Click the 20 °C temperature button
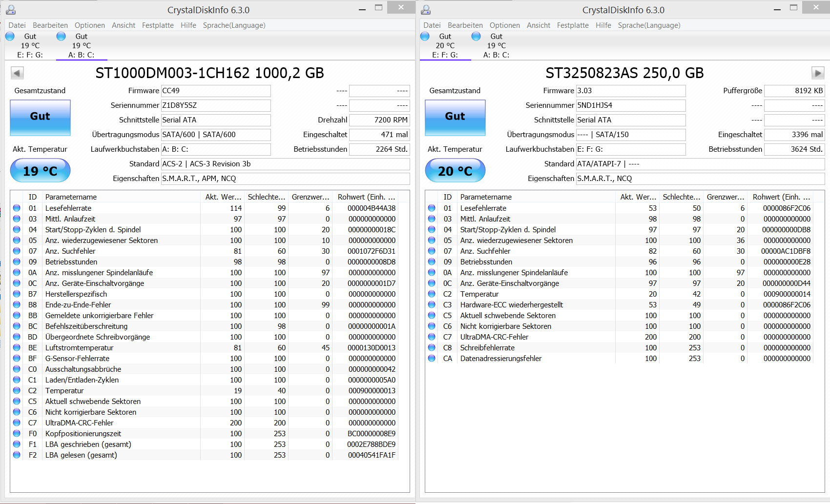This screenshot has width=830, height=504. (456, 171)
